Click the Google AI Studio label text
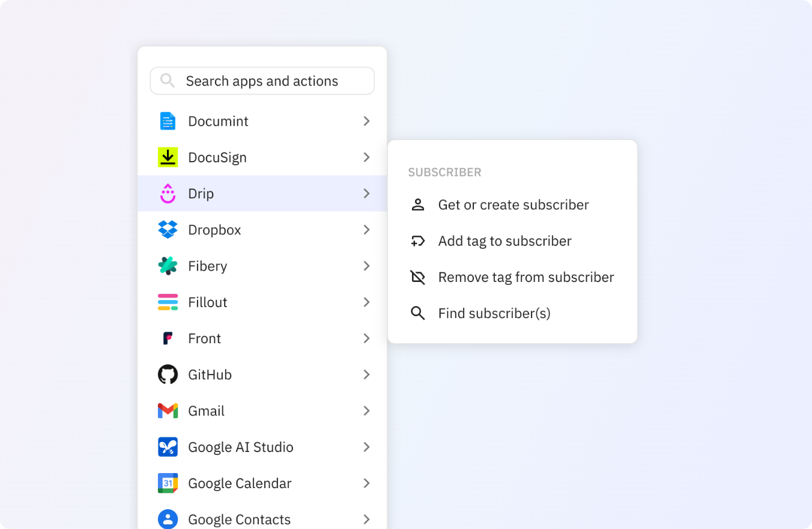The width and height of the screenshot is (812, 529). [x=241, y=447]
